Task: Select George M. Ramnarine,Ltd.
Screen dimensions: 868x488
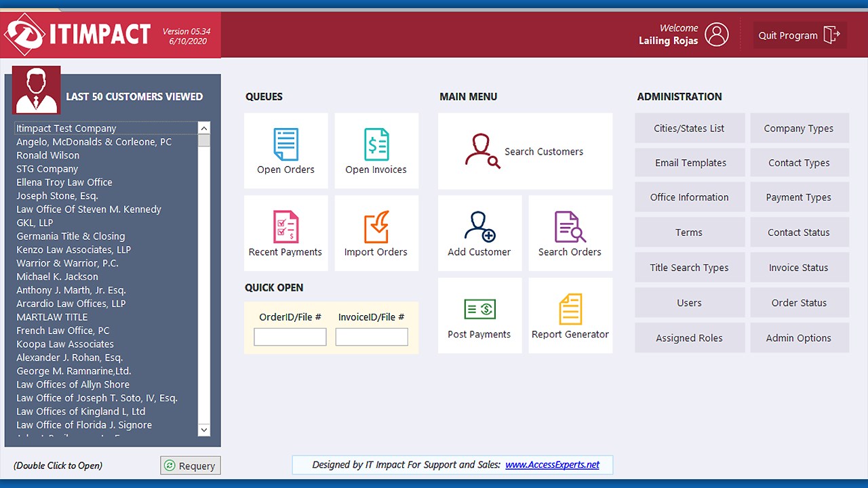Action: click(x=106, y=371)
